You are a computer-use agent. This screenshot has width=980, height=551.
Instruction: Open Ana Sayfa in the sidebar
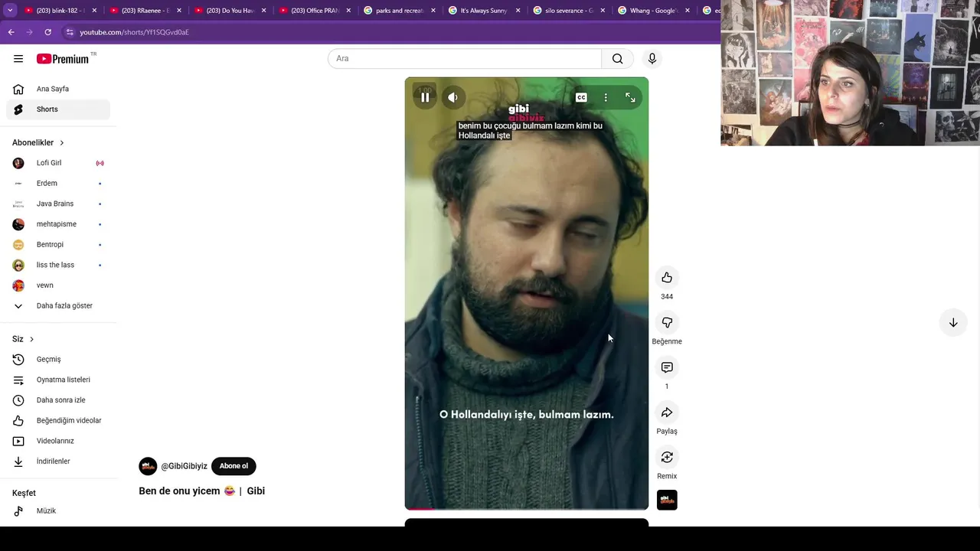58,89
